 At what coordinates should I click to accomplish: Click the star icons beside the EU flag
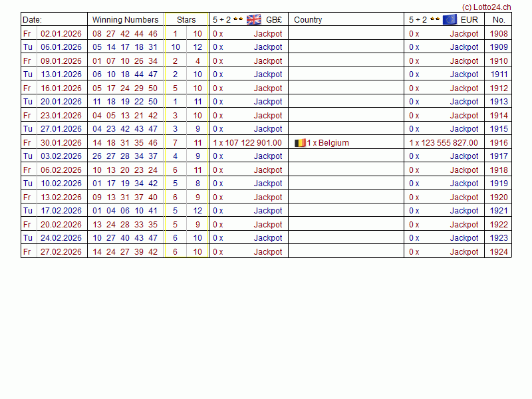[435, 19]
